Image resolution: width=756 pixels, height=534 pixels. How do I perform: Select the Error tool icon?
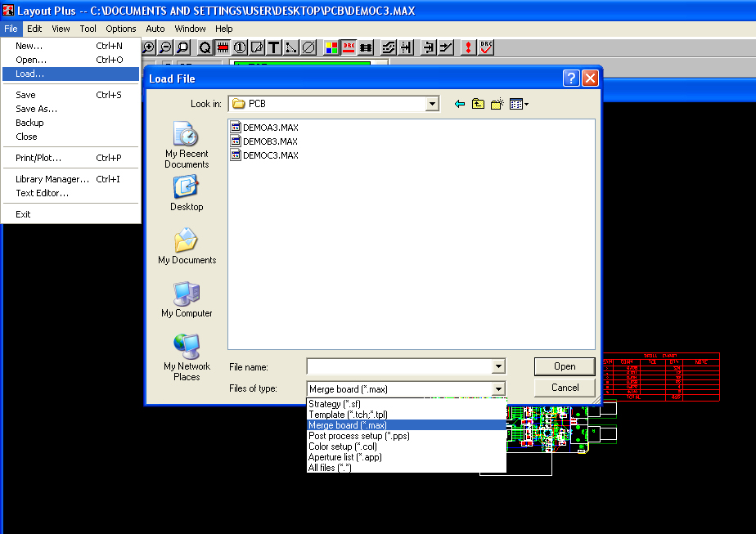tap(308, 47)
